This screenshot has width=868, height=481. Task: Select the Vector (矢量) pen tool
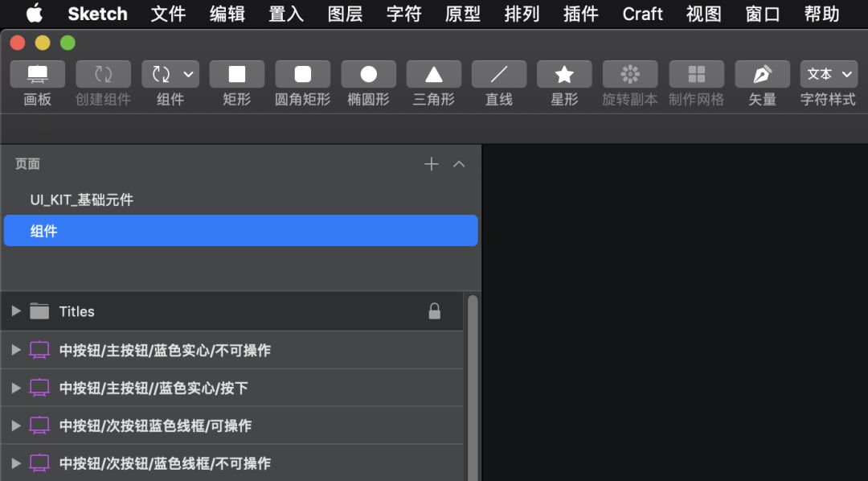point(762,74)
